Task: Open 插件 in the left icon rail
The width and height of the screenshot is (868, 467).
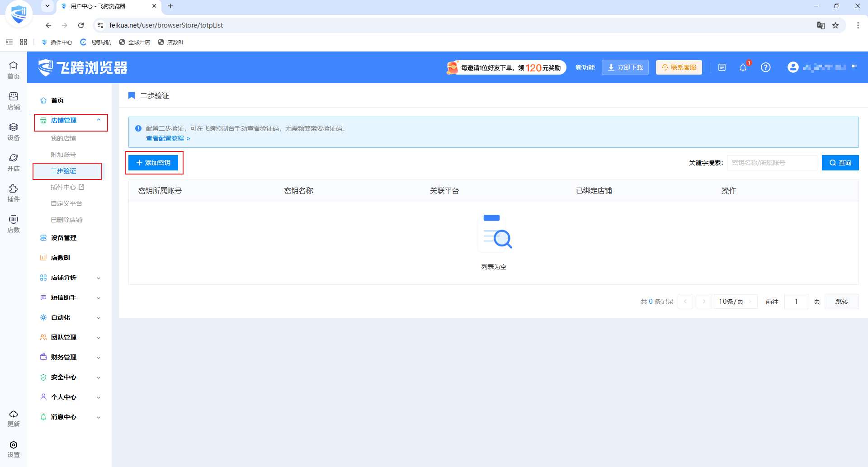Action: click(14, 193)
